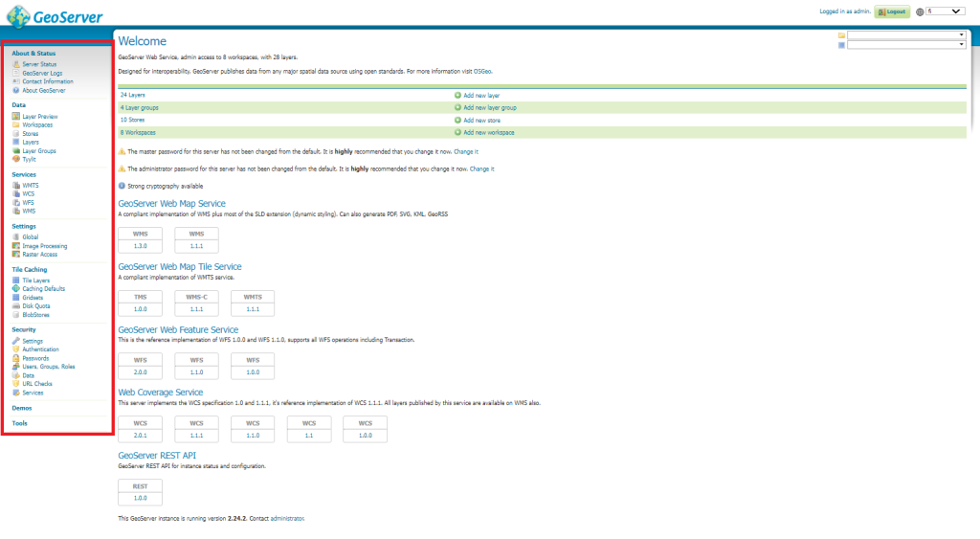Open the OSGeo link
Screen dimensions: 980x539
[x=482, y=71]
